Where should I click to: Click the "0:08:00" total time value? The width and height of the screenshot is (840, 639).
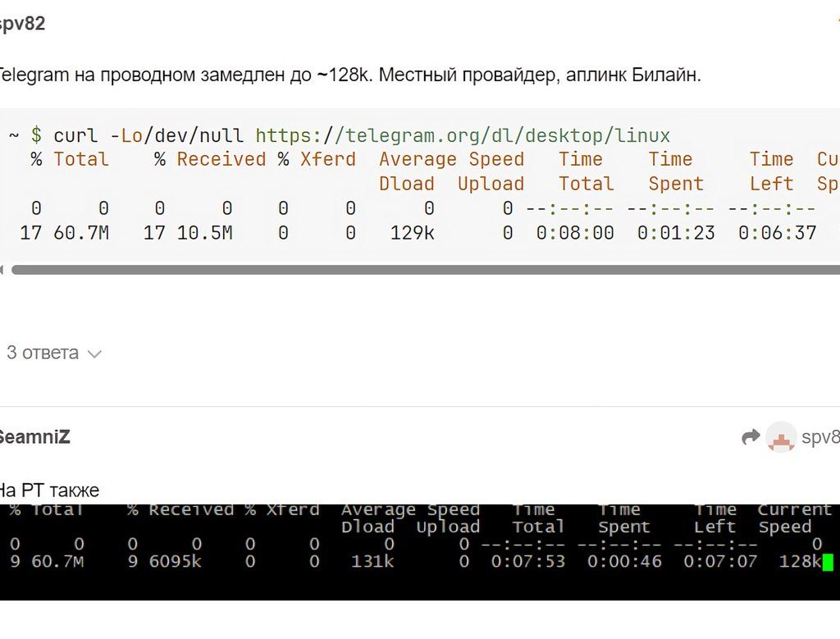[x=575, y=233]
